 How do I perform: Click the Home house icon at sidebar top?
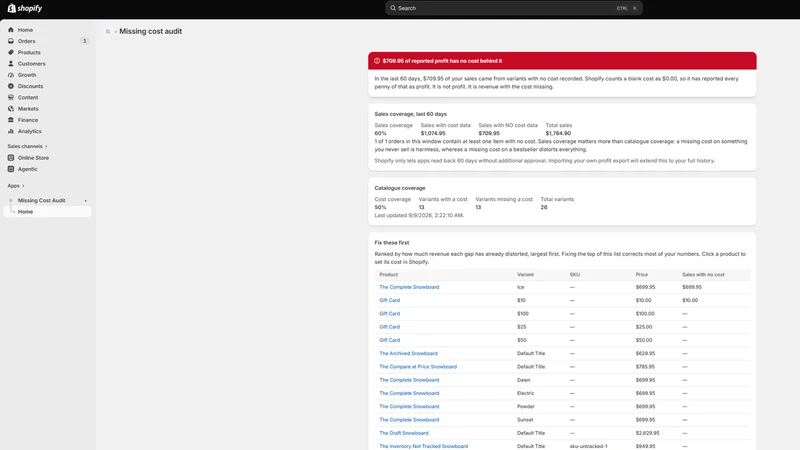coord(11,30)
